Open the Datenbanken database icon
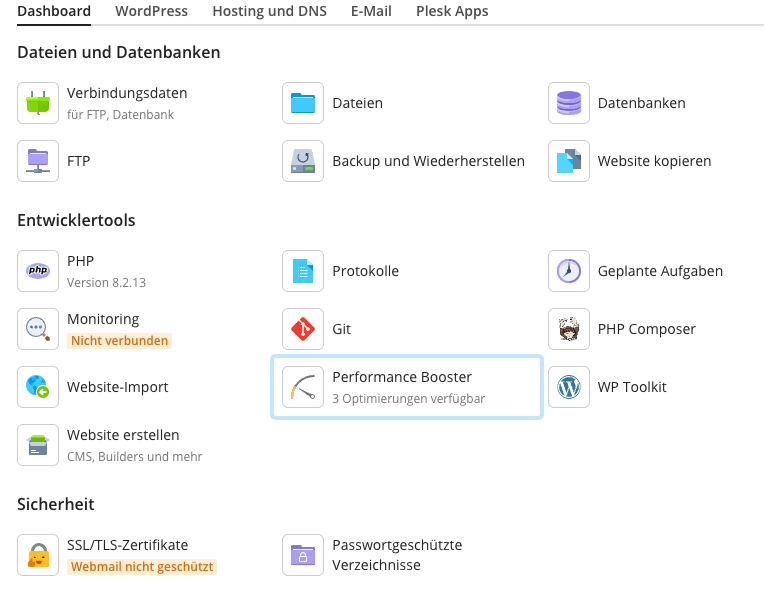The height and width of the screenshot is (592, 764). point(569,103)
